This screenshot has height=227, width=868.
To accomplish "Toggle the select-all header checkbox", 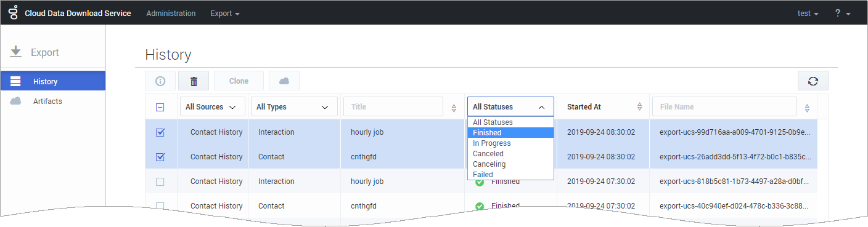I will [x=160, y=107].
